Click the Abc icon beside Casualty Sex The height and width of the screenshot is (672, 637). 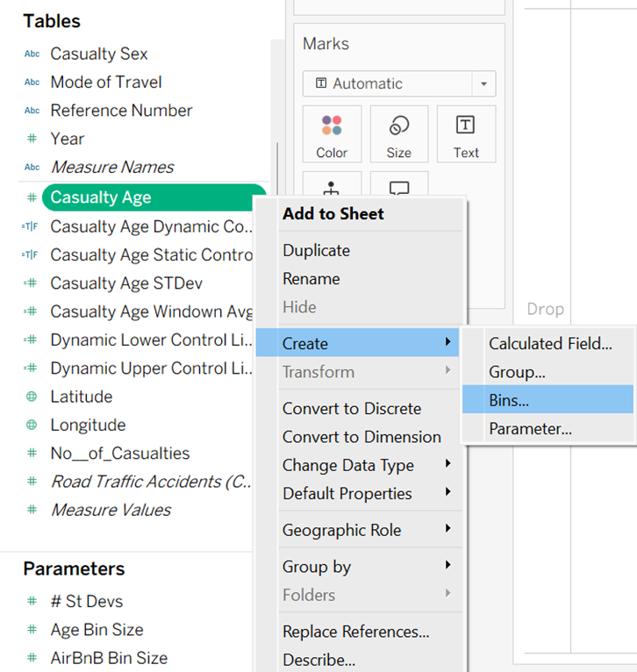coord(32,54)
